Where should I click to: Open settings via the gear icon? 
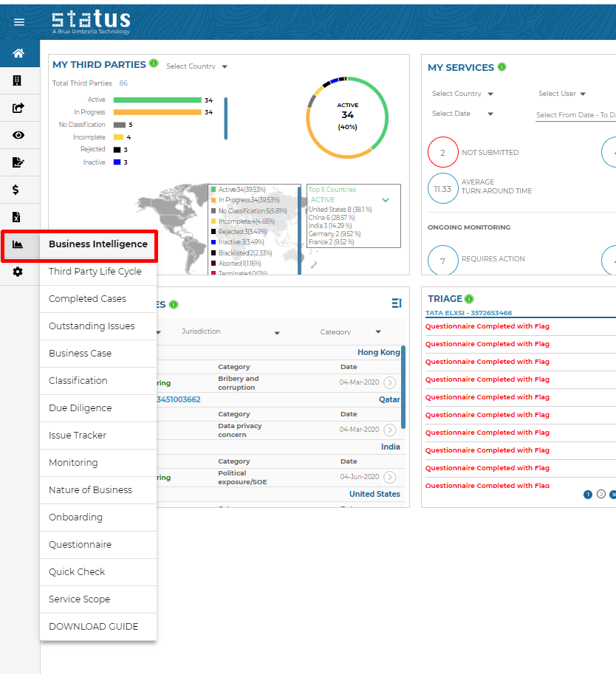(x=18, y=272)
